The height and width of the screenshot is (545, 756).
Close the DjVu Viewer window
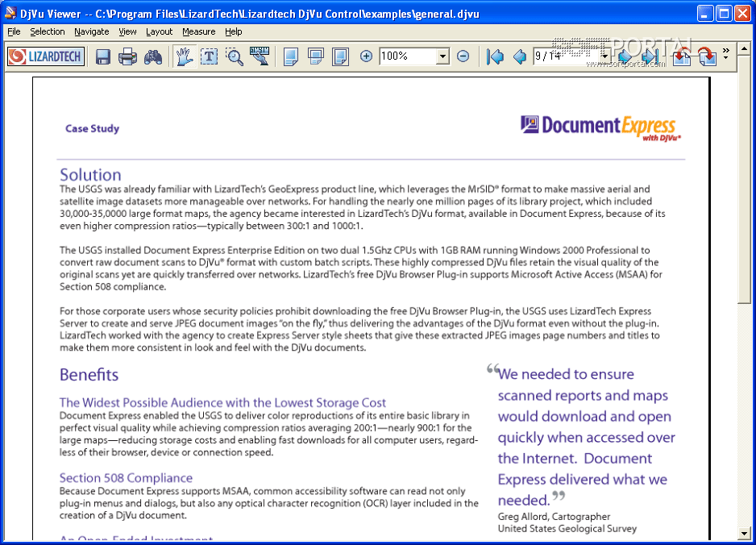742,13
